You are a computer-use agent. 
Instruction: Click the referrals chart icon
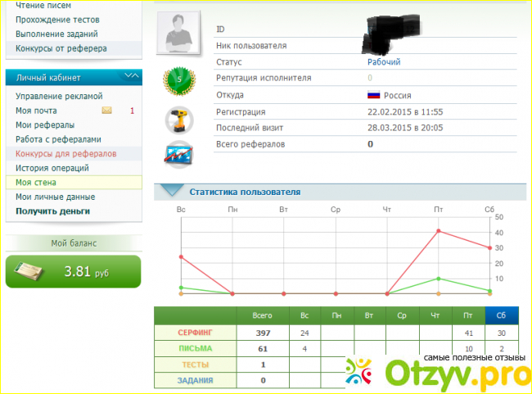coord(178,153)
